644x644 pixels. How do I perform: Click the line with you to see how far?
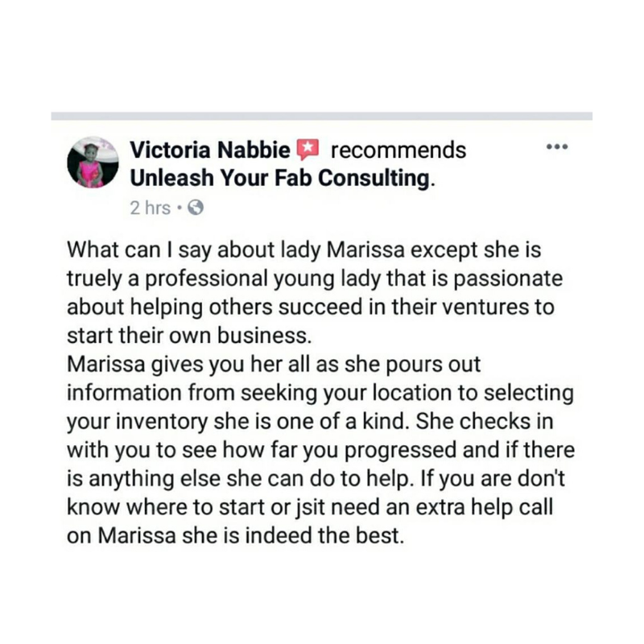pyautogui.click(x=320, y=450)
